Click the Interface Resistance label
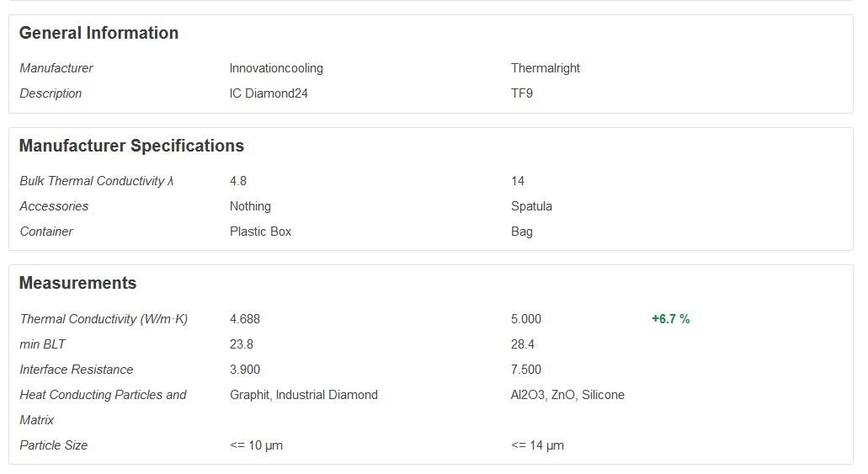 click(x=77, y=370)
